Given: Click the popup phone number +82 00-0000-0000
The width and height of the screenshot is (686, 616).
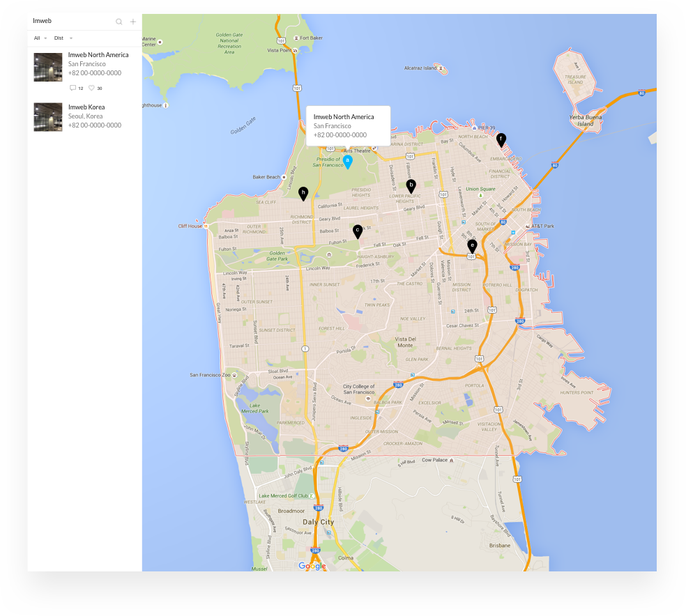Looking at the screenshot, I should (x=340, y=135).
